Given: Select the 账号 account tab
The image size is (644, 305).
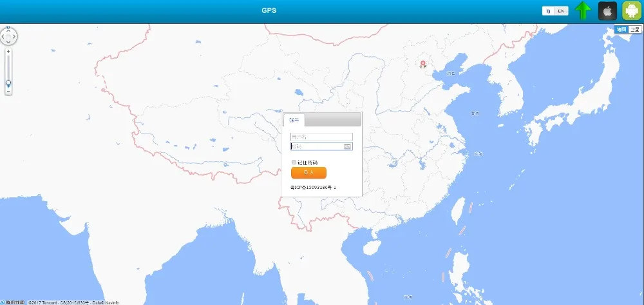Looking at the screenshot, I should click(x=294, y=120).
